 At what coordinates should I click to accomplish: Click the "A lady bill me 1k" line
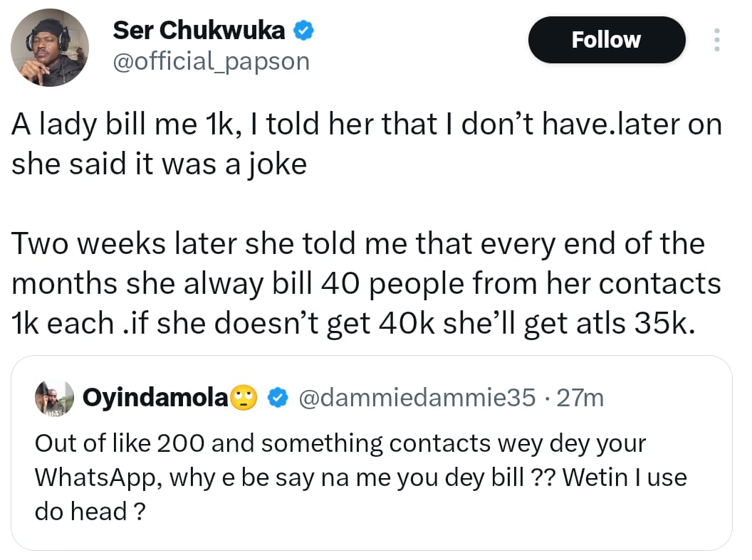367,126
